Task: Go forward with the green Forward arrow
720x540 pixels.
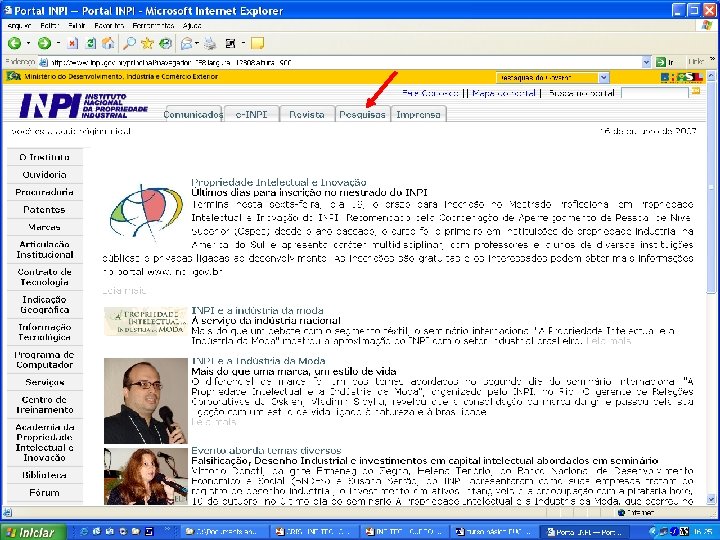Action: tap(44, 43)
